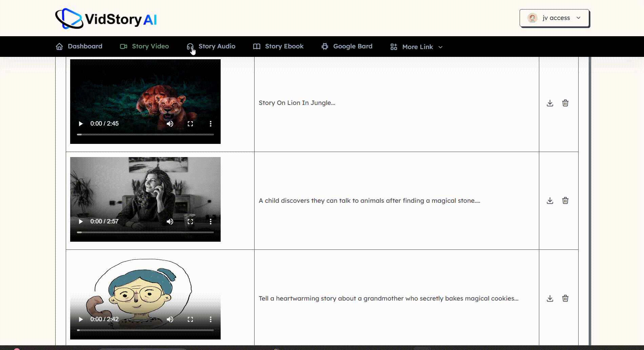
Task: Open the Story Ebook page
Action: 278,46
